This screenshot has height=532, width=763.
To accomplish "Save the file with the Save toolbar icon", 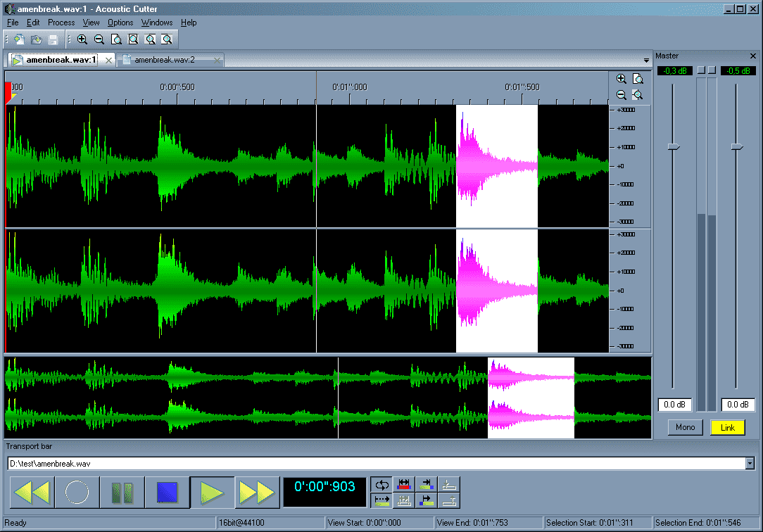I will 53,39.
